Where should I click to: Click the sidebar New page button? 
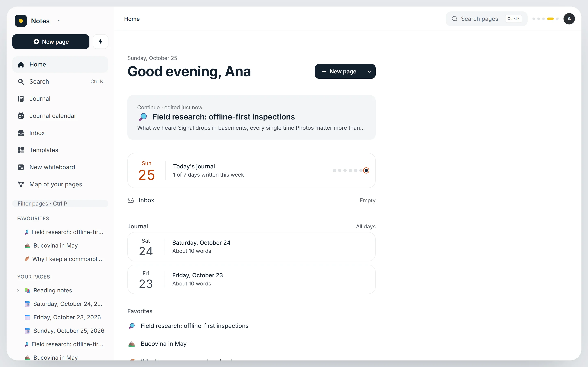(51, 42)
